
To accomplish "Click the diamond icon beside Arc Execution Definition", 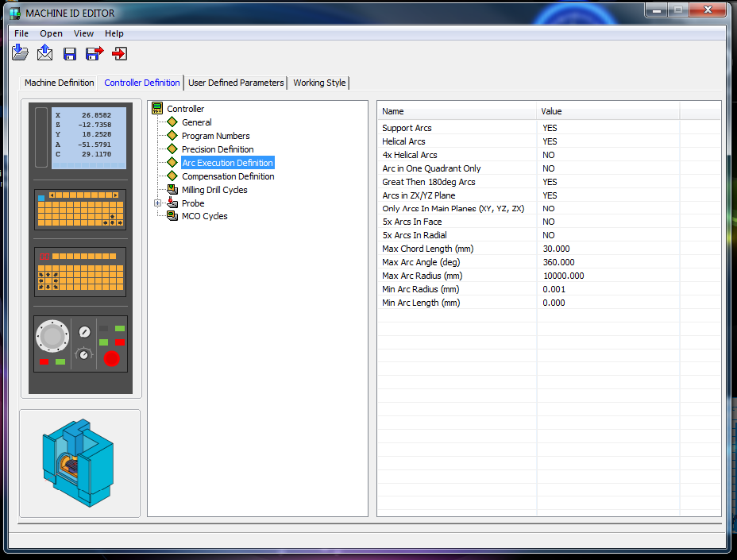I will (x=172, y=163).
